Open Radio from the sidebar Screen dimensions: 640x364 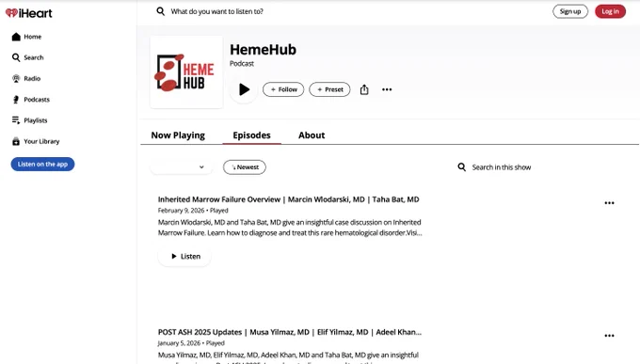click(26, 78)
